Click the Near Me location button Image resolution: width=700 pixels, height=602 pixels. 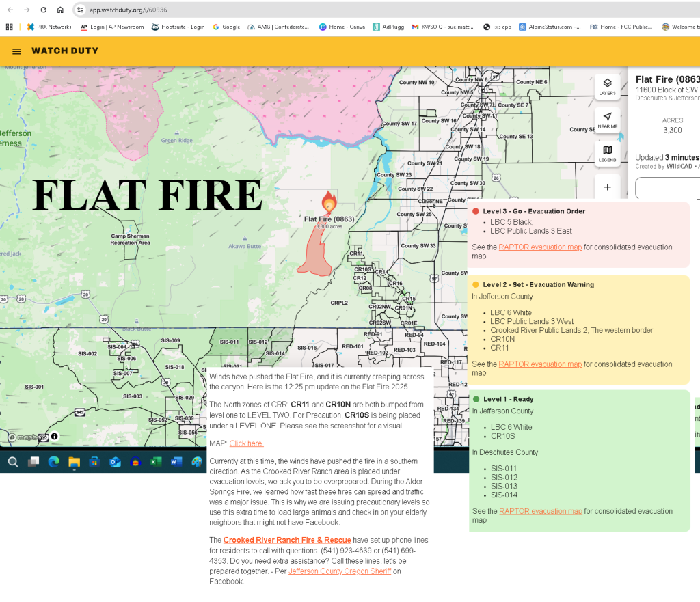coord(607,120)
